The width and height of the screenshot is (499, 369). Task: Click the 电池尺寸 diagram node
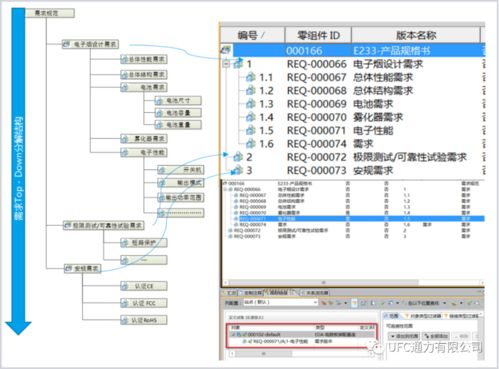[178, 100]
